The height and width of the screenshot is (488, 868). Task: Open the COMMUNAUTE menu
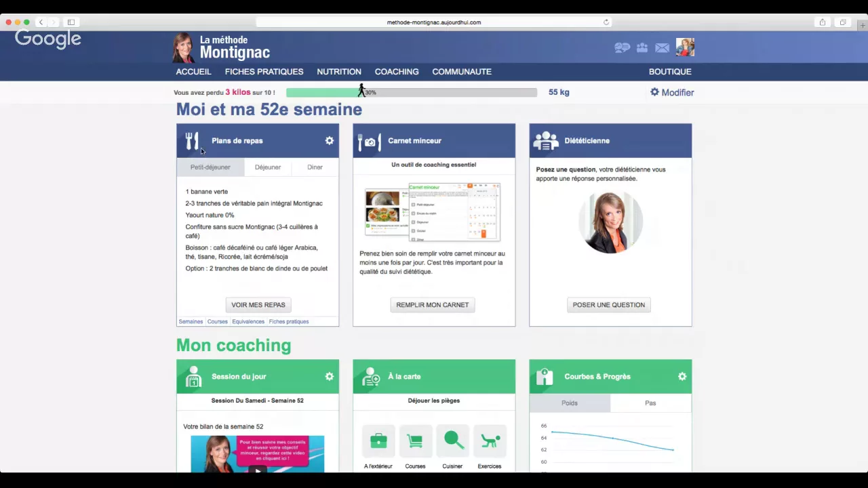462,71
